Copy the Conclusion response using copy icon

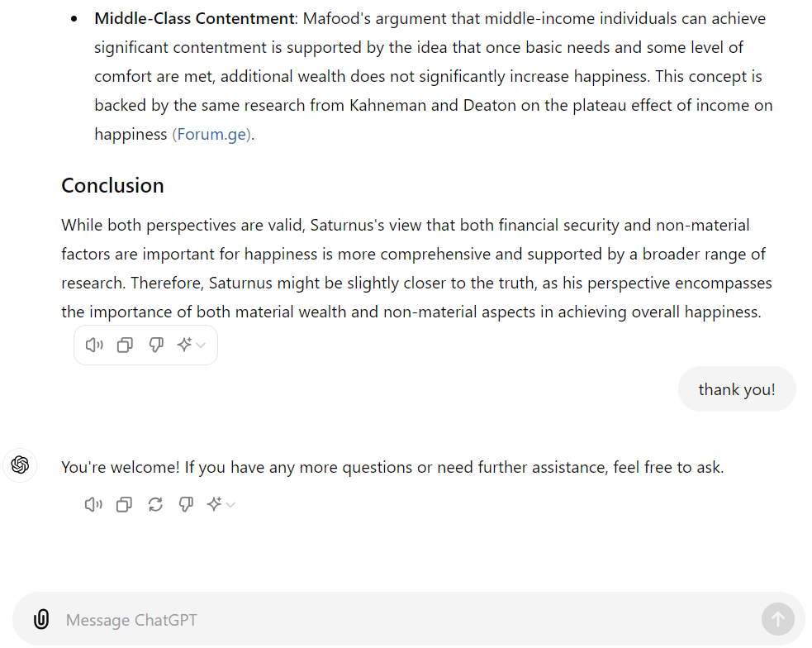(x=125, y=345)
